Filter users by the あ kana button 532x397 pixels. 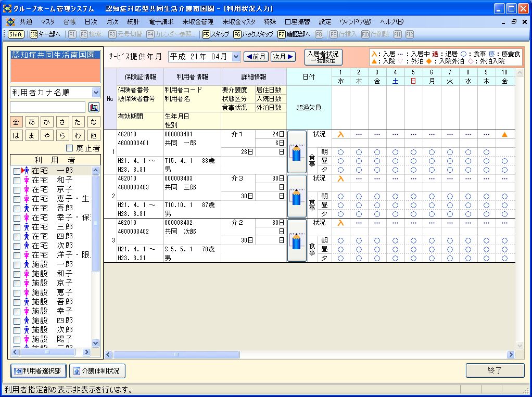(32, 122)
